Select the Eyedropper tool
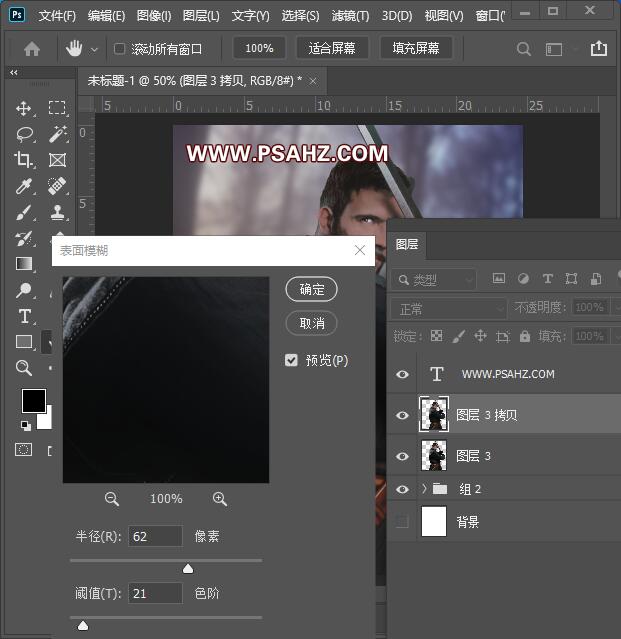 24,186
